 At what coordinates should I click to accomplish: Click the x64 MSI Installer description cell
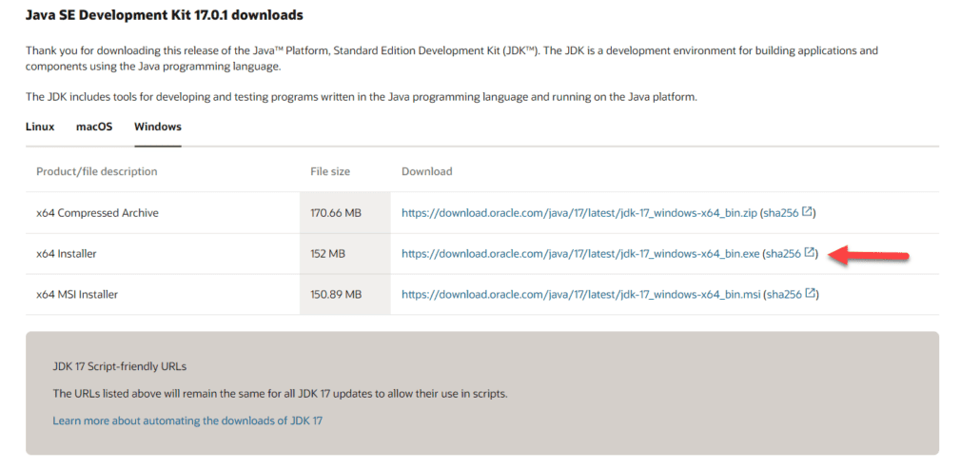pos(87,295)
